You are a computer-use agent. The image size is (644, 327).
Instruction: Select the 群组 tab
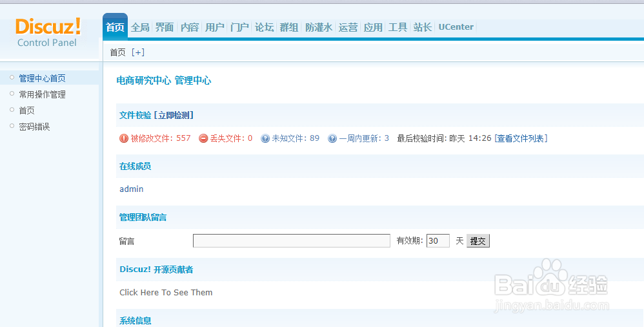click(x=288, y=27)
